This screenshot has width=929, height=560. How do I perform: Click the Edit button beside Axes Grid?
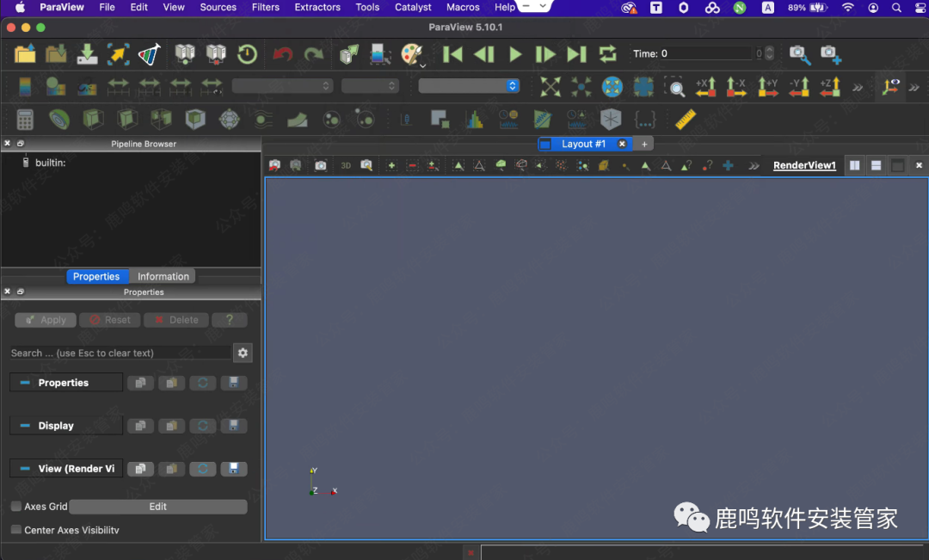pos(158,507)
